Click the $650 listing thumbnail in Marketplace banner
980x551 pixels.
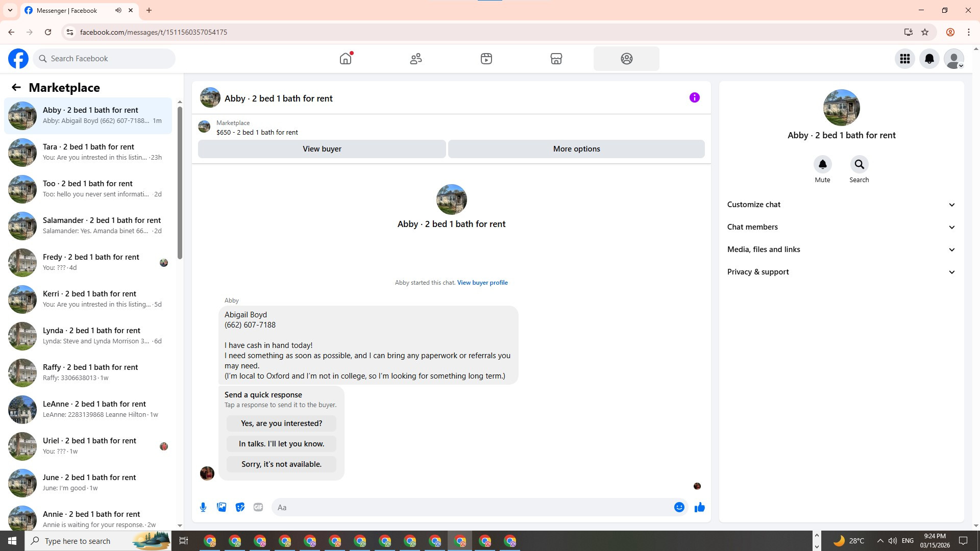click(x=204, y=127)
